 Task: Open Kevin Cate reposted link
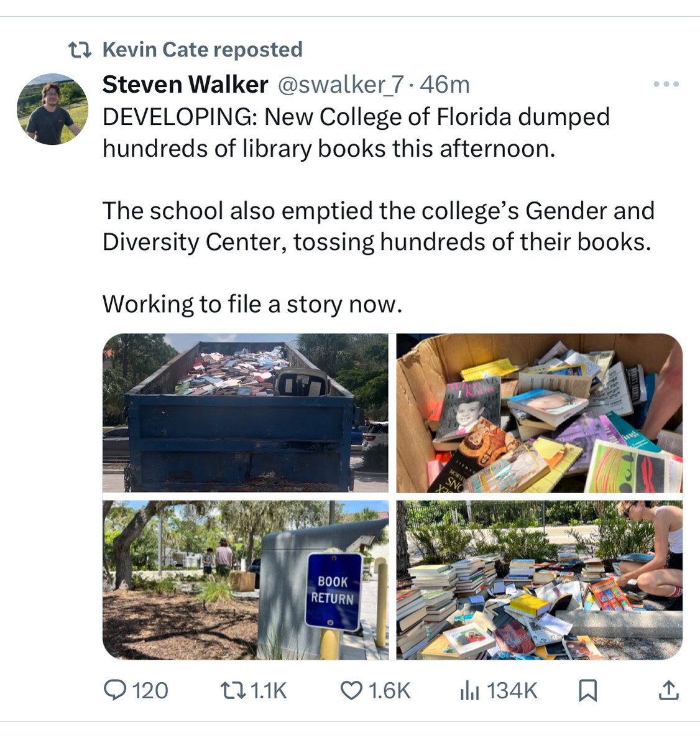203,50
